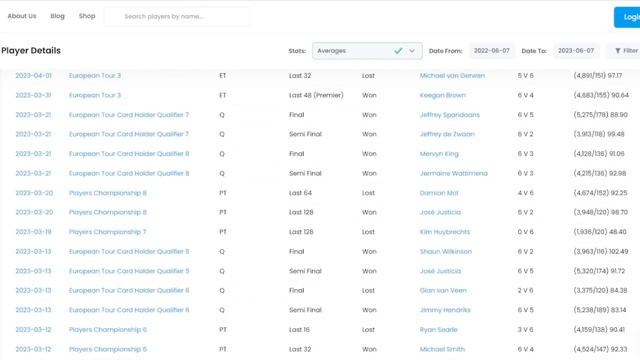Open Qualifier 6 link in Jimmy Hendriks row
Screen dimensions: 640x360
(x=129, y=310)
